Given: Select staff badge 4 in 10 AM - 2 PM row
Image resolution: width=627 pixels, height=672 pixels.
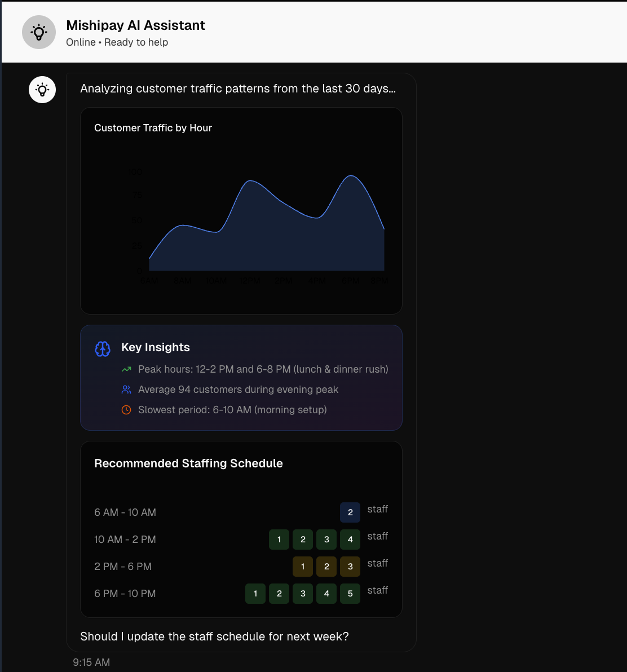Looking at the screenshot, I should [350, 539].
